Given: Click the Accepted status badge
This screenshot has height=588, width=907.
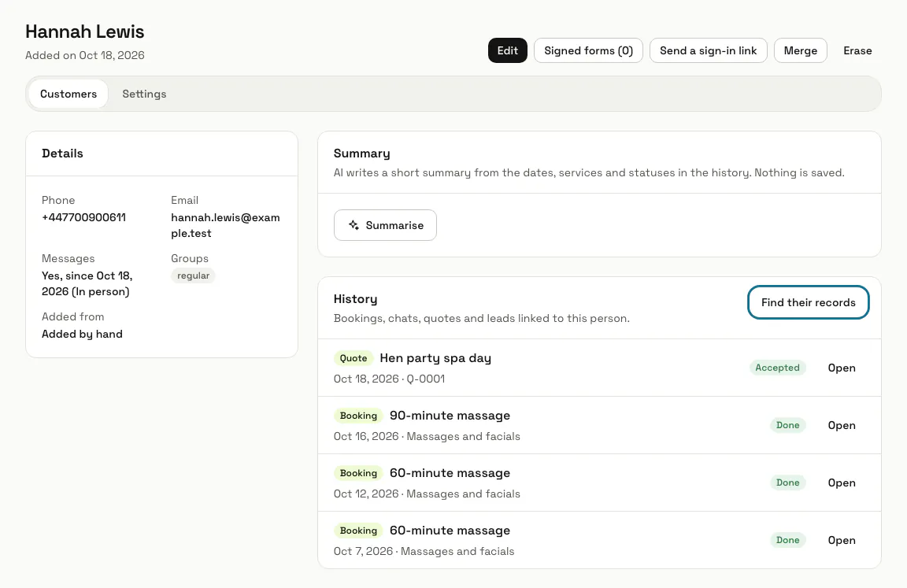Looking at the screenshot, I should [777, 368].
